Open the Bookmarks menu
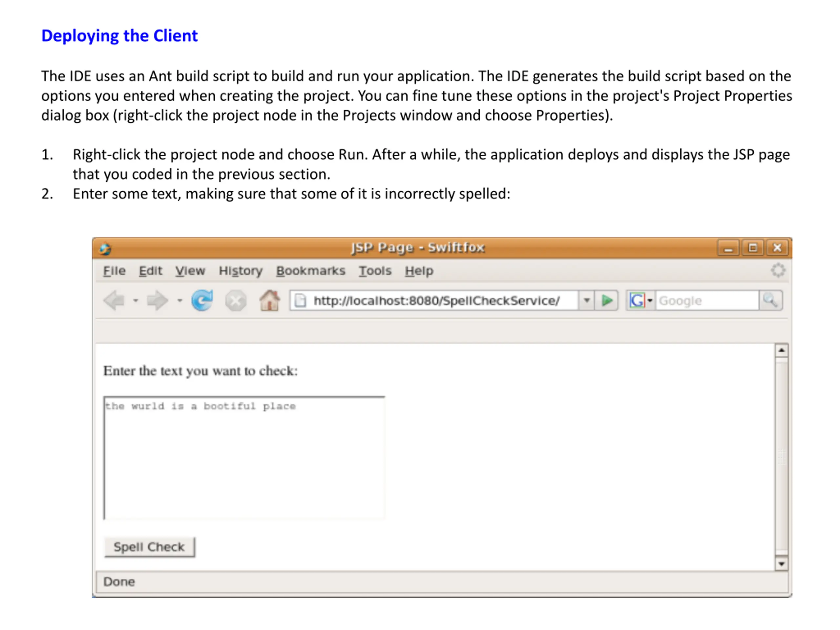This screenshot has height=630, width=840. pos(311,271)
